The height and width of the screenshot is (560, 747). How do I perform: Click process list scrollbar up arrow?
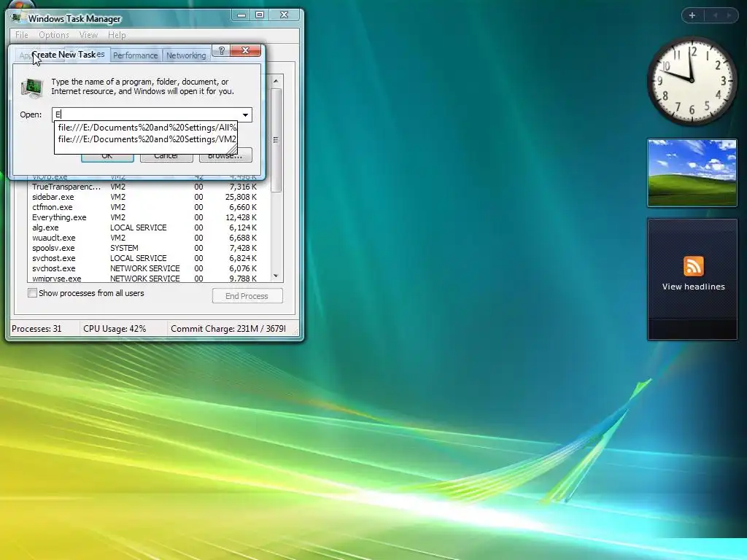(x=276, y=81)
